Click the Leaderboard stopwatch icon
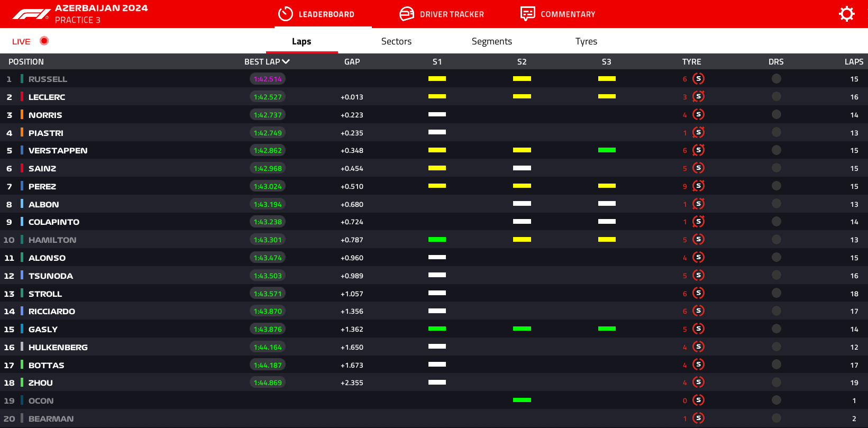This screenshot has height=428, width=868. tap(286, 14)
